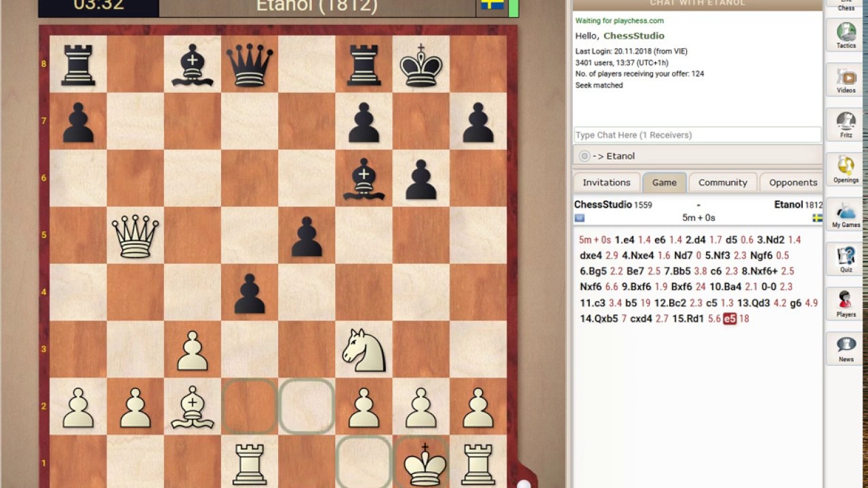Select the white knight on f3

(364, 349)
